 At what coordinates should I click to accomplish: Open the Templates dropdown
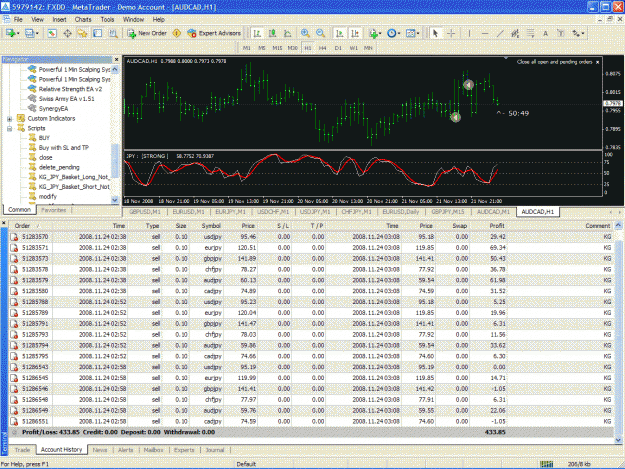click(413, 33)
